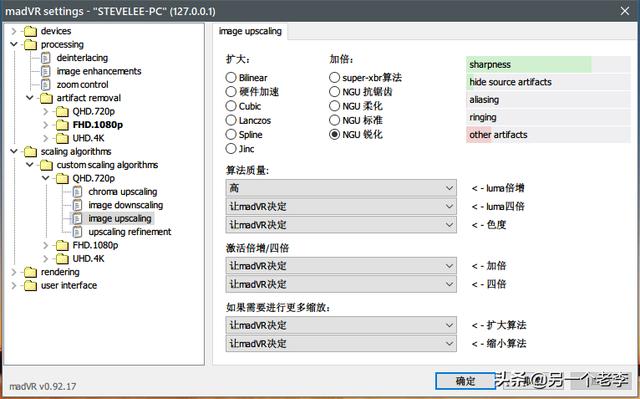Expand the rendering tree node

tap(14, 272)
